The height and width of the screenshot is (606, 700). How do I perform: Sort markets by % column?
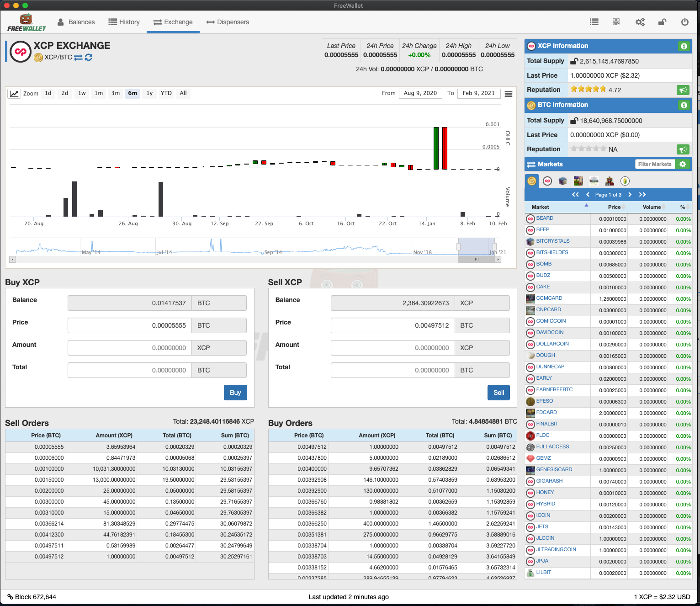coord(680,207)
